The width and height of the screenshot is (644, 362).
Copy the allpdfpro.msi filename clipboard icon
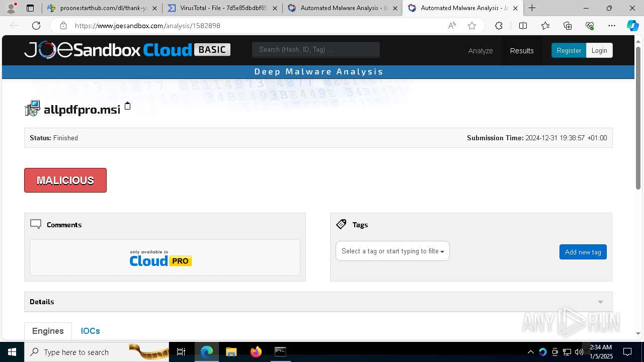click(x=127, y=106)
